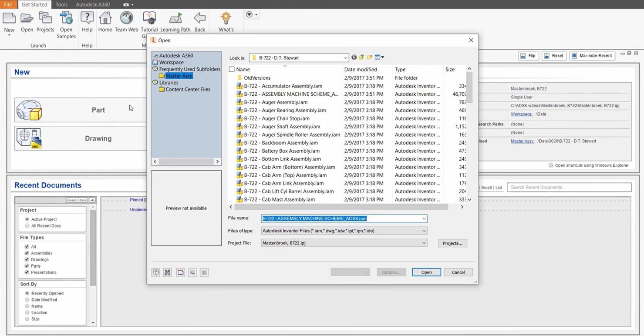Click the Part template icon

(x=29, y=111)
